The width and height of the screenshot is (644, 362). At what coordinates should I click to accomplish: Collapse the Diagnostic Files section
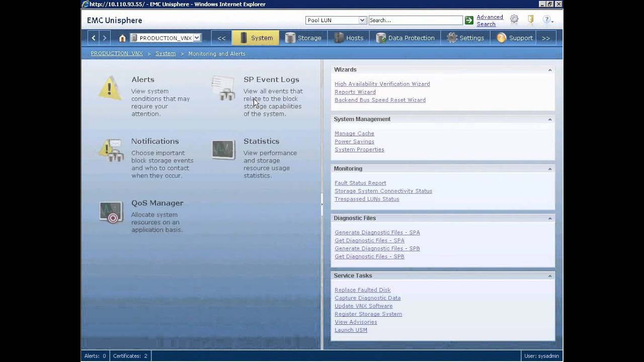pyautogui.click(x=549, y=219)
